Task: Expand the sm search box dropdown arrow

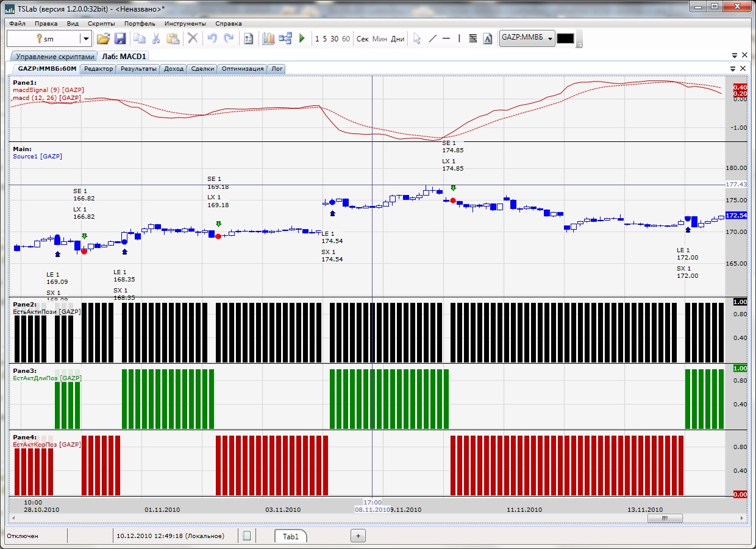Action: [x=86, y=39]
